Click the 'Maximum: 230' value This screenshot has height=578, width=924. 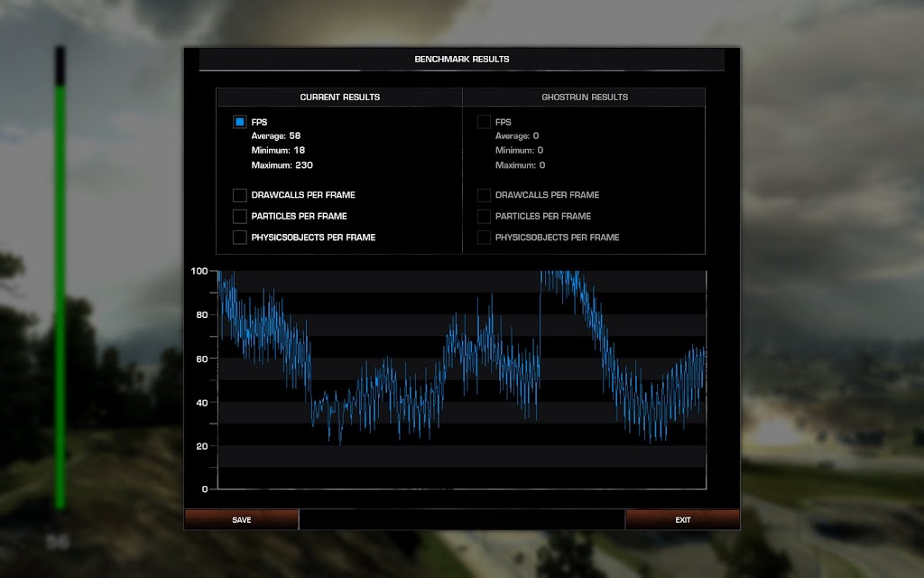[282, 165]
